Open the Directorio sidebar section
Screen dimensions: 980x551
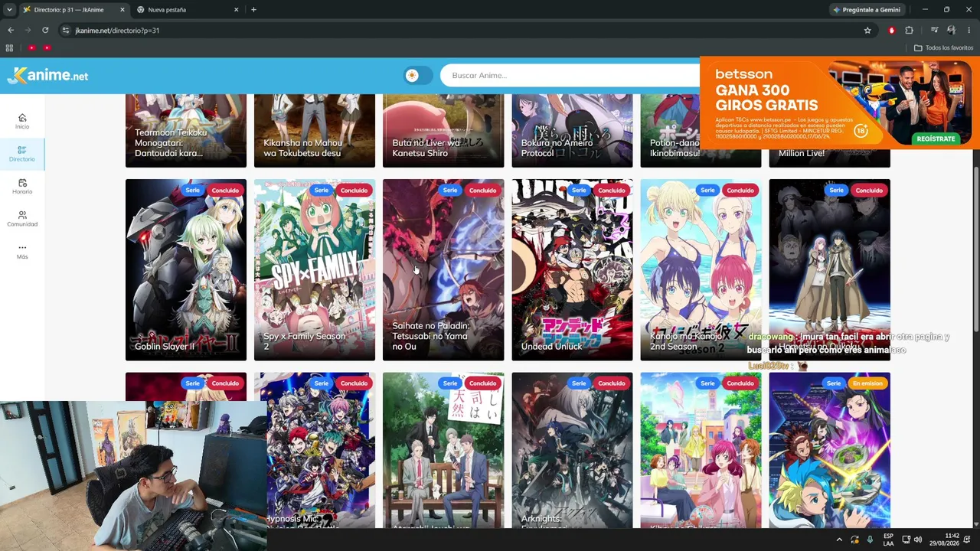point(22,153)
